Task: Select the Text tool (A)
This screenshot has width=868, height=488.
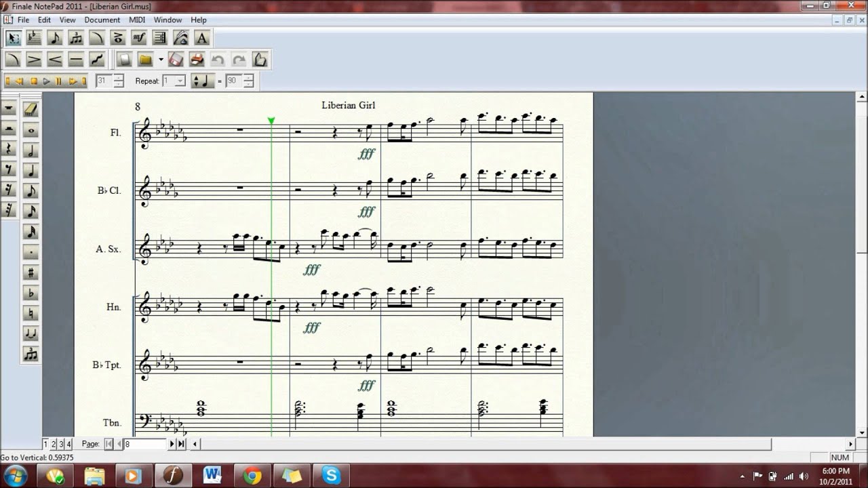Action: [202, 37]
